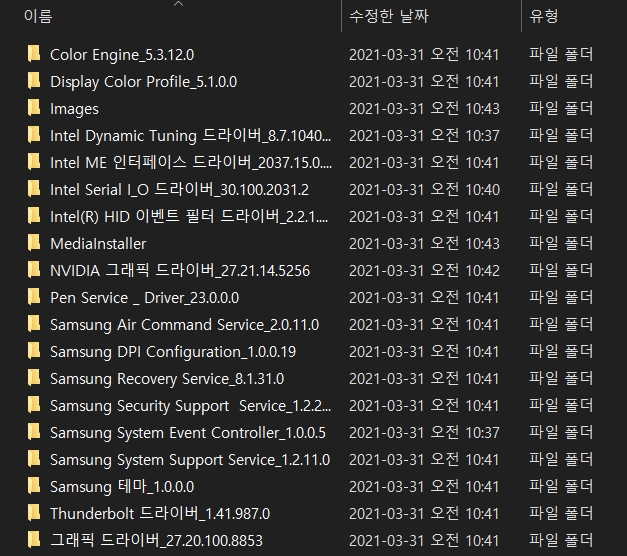Click 파일 폴더 type in Color Engine row
This screenshot has width=627, height=556.
click(x=561, y=54)
